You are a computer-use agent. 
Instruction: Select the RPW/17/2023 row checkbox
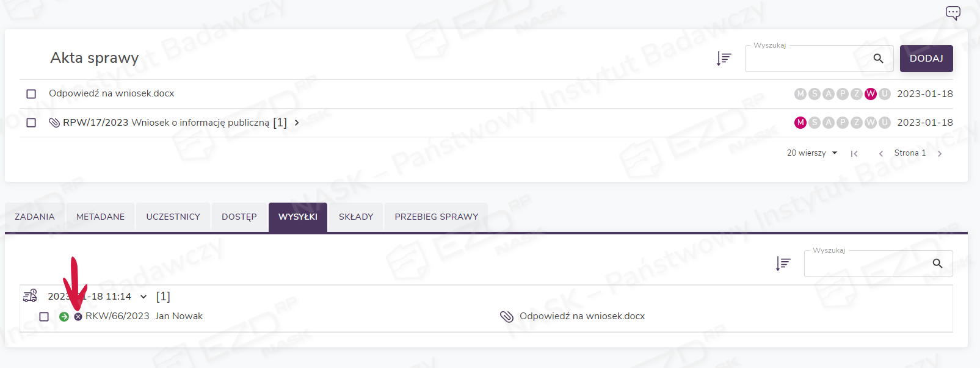tap(31, 123)
